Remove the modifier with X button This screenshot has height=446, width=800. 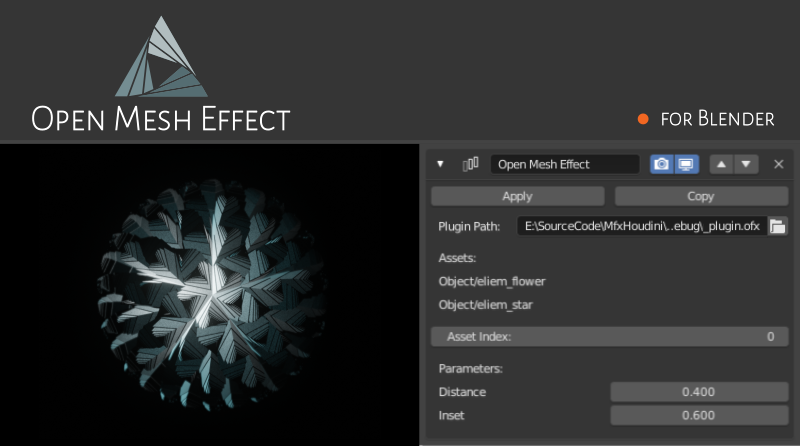(779, 164)
